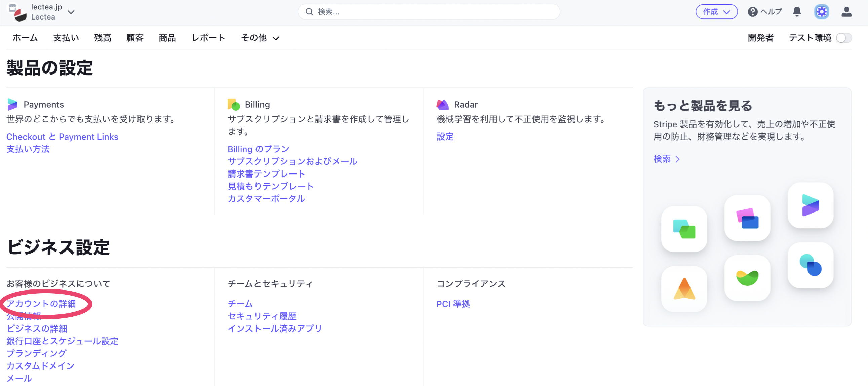Image resolution: width=868 pixels, height=386 pixels.
Task: Click the 検索 search input field
Action: (x=429, y=12)
